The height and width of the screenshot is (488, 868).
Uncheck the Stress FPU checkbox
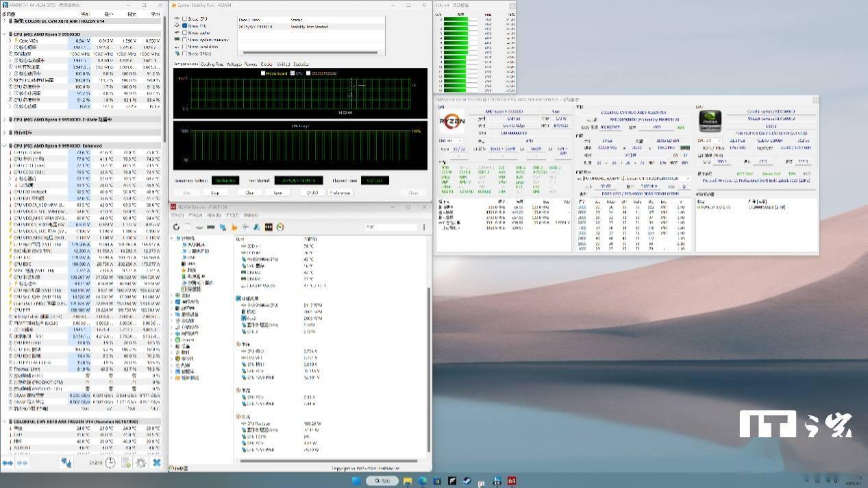185,25
